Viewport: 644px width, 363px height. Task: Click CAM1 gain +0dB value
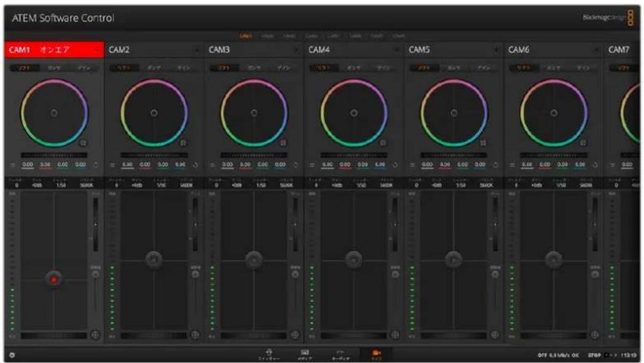coord(37,185)
